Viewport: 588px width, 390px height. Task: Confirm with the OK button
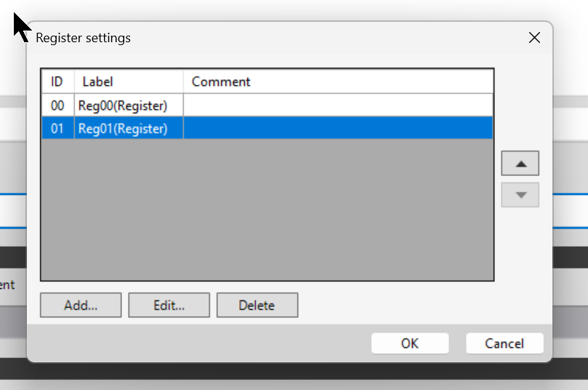point(410,343)
